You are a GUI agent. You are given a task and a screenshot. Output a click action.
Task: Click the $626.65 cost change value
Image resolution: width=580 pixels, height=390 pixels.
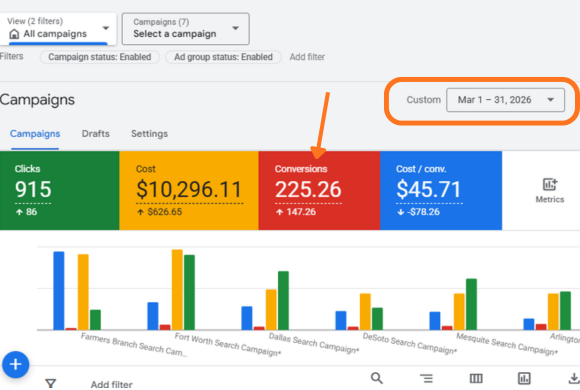(165, 212)
